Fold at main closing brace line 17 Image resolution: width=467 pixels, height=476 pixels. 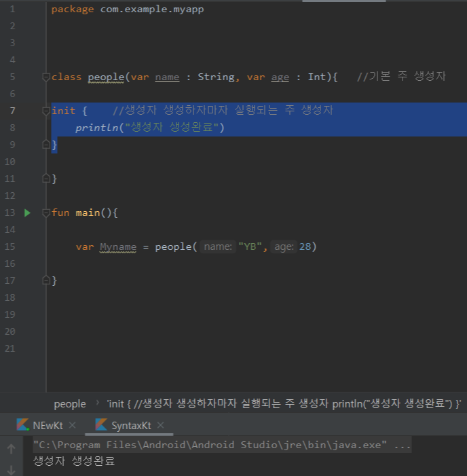click(46, 280)
